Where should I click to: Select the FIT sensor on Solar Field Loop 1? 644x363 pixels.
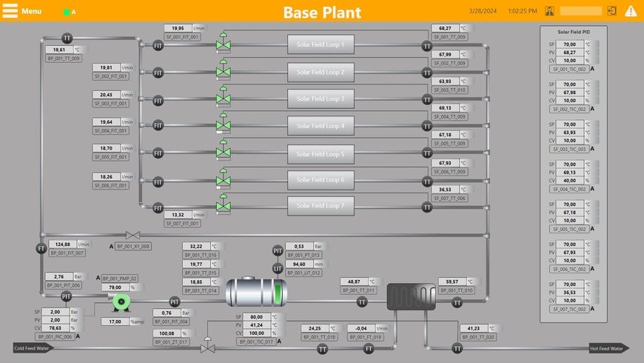tap(158, 46)
